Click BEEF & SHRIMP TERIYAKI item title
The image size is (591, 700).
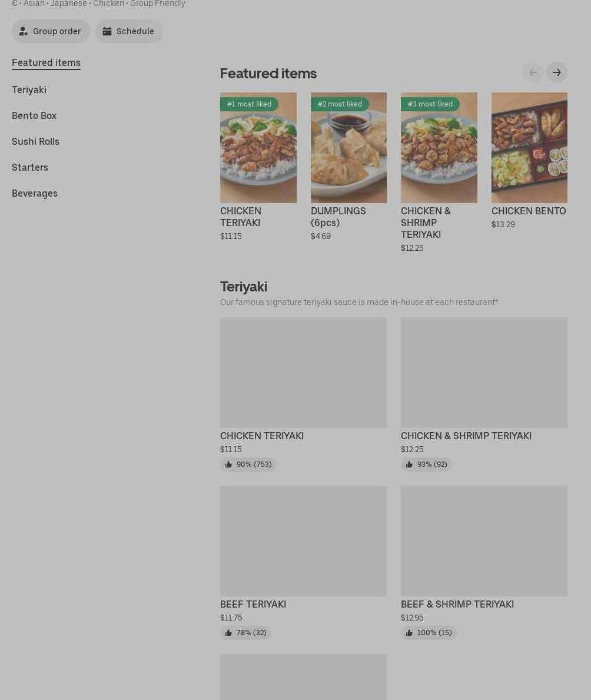tap(457, 604)
